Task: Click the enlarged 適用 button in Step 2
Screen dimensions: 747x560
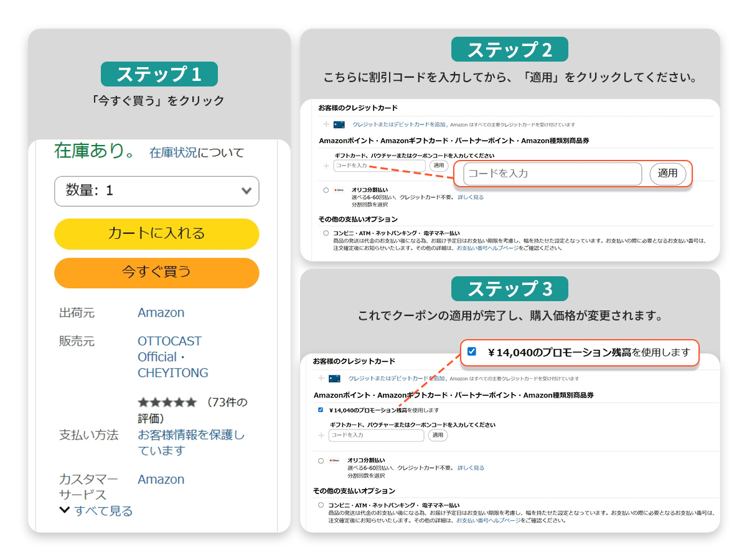Action: point(667,174)
